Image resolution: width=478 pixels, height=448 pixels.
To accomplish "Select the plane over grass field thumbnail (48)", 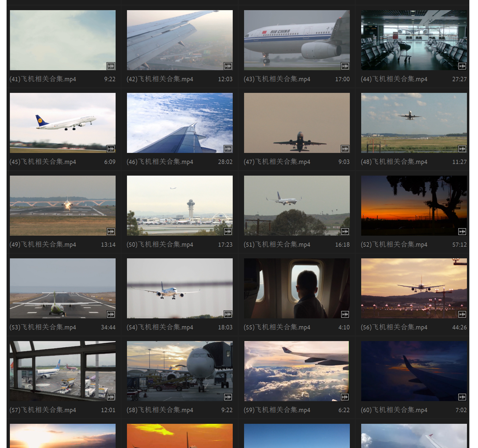I will click(x=414, y=123).
